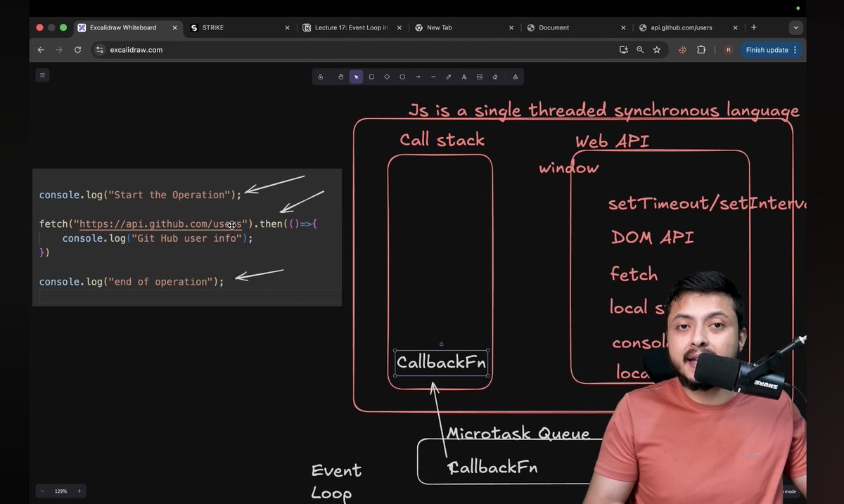
Task: Select the Text tool
Action: point(464,77)
